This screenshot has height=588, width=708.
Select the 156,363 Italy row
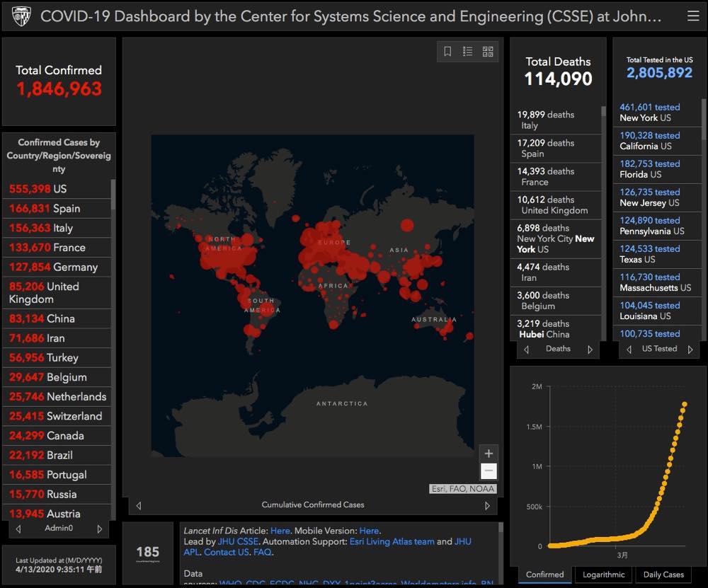(x=57, y=228)
